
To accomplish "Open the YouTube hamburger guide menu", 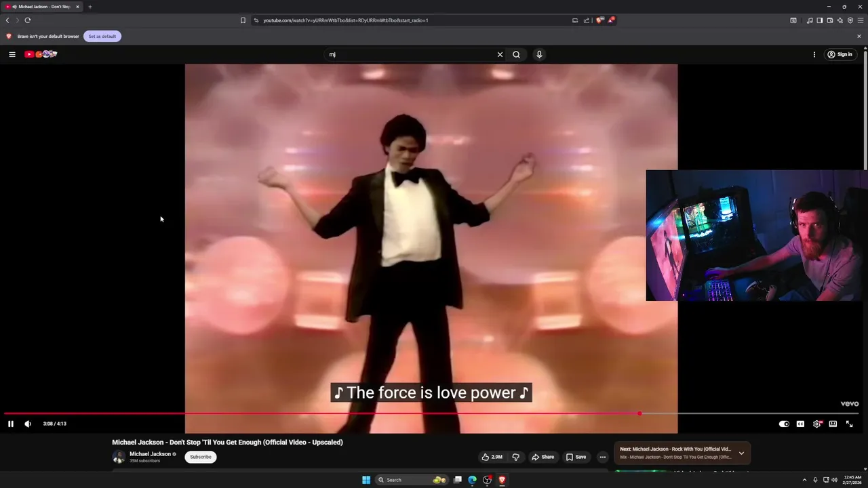I will (x=12, y=54).
